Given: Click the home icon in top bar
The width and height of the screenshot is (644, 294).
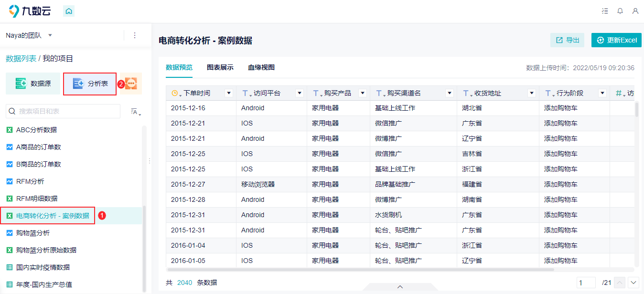Looking at the screenshot, I should tap(69, 11).
